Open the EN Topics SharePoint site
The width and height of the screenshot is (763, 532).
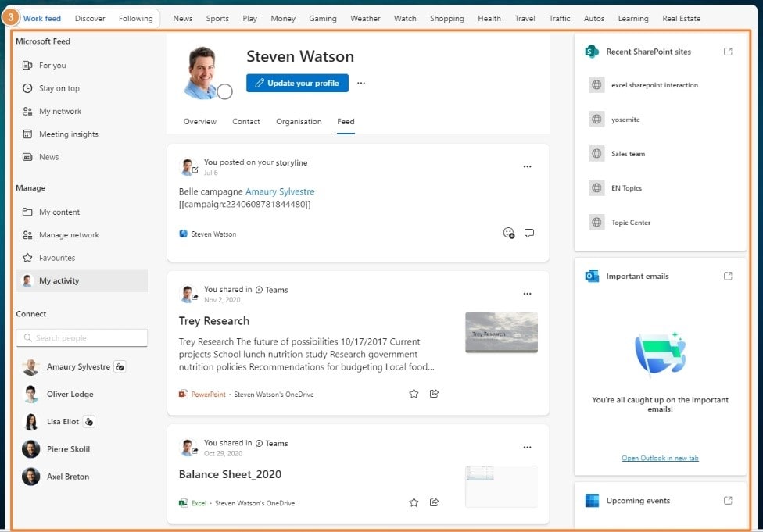tap(626, 188)
